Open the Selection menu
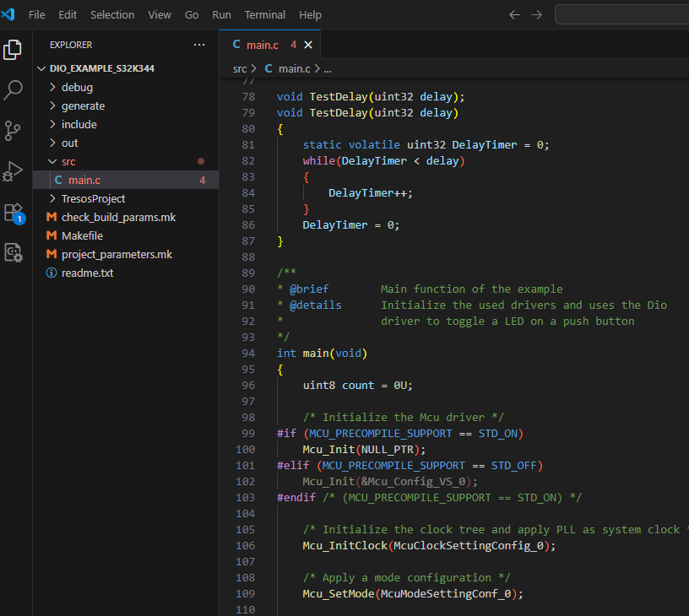The width and height of the screenshot is (689, 616). point(112,15)
